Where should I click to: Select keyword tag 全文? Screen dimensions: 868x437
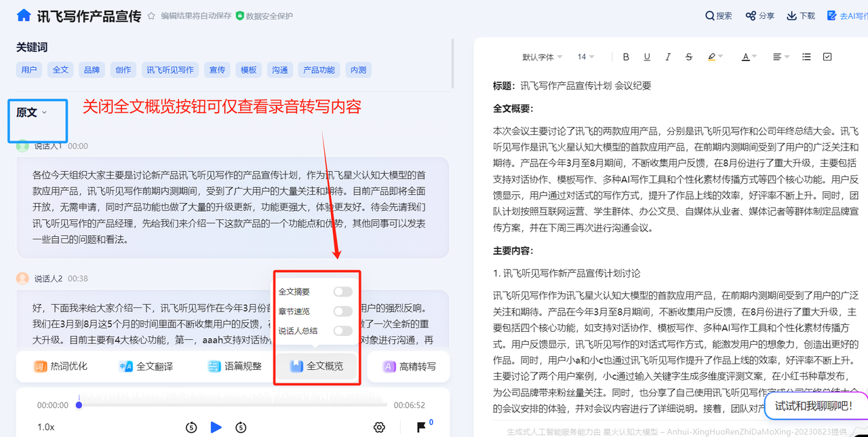click(x=60, y=70)
